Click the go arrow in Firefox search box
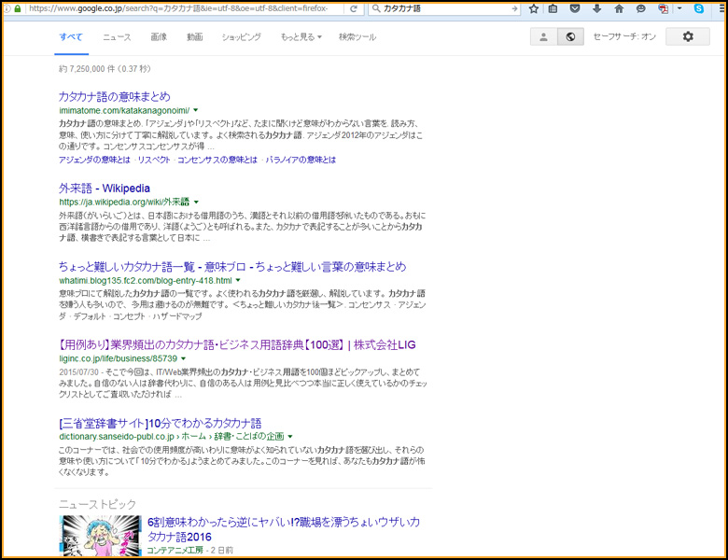 point(514,8)
